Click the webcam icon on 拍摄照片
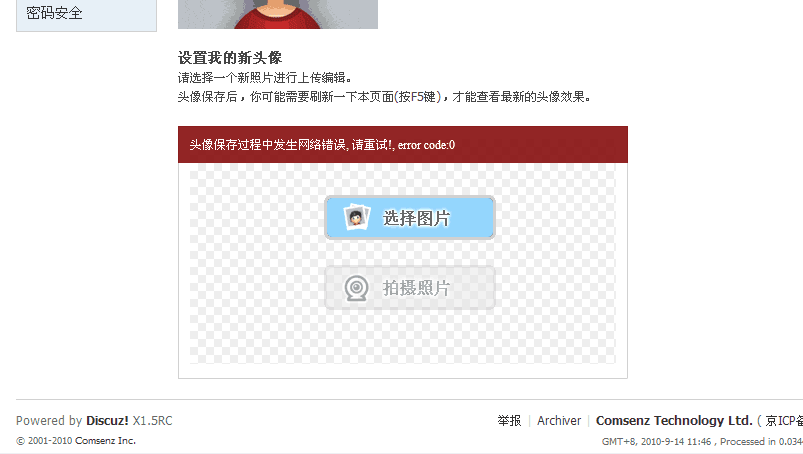Screen dimensions: 803x454 click(x=356, y=288)
